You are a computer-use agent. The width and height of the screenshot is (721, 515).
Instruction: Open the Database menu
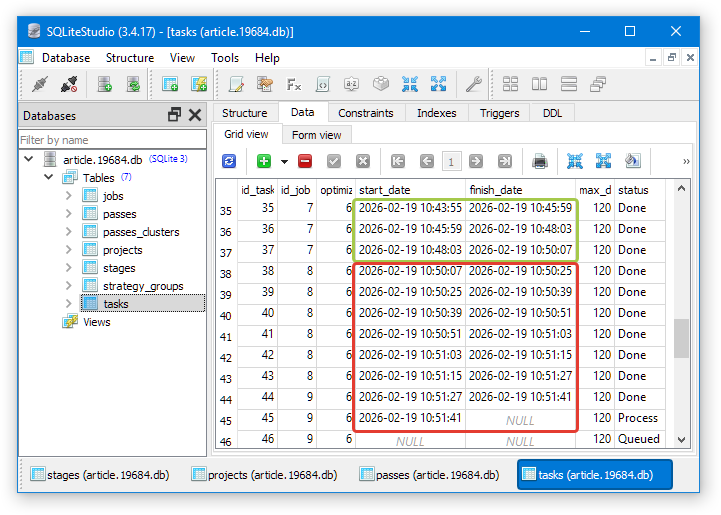[66, 58]
